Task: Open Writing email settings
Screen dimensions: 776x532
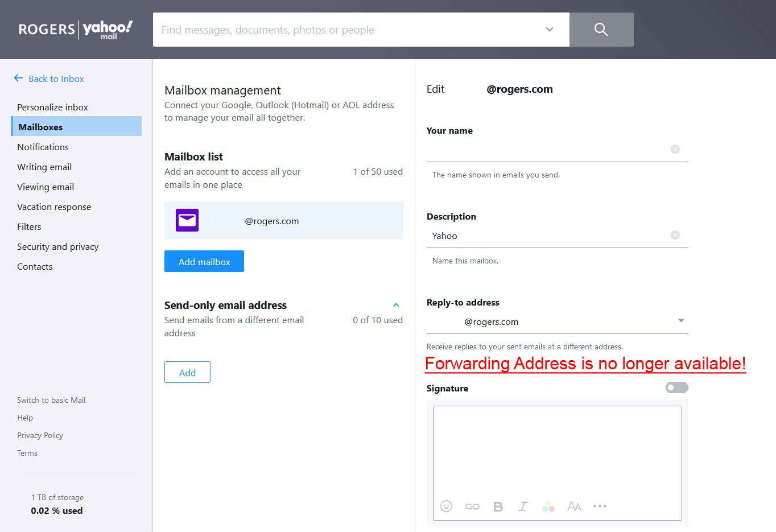Action: click(x=44, y=167)
